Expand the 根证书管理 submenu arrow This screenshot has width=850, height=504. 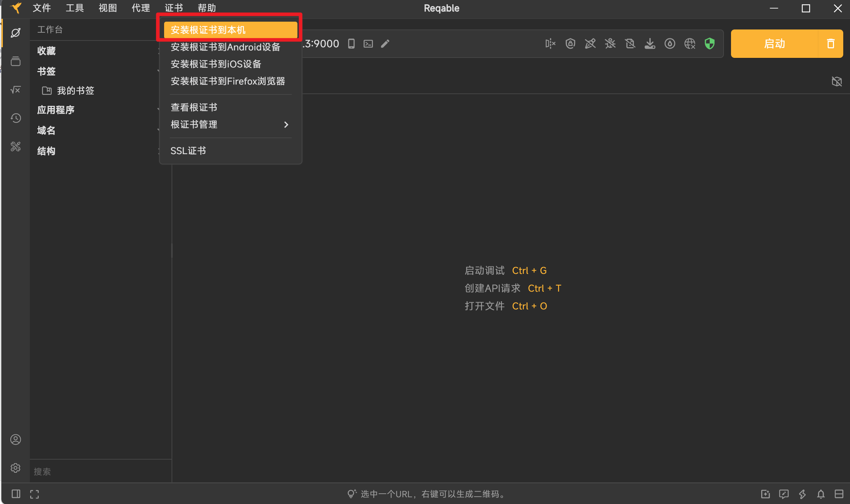[x=286, y=124]
